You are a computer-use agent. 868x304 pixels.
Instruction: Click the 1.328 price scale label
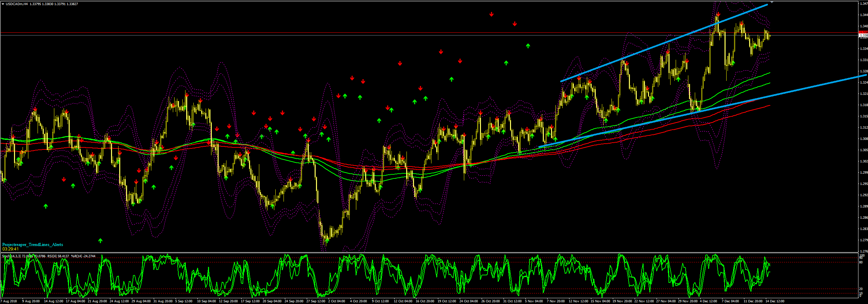[x=864, y=71]
